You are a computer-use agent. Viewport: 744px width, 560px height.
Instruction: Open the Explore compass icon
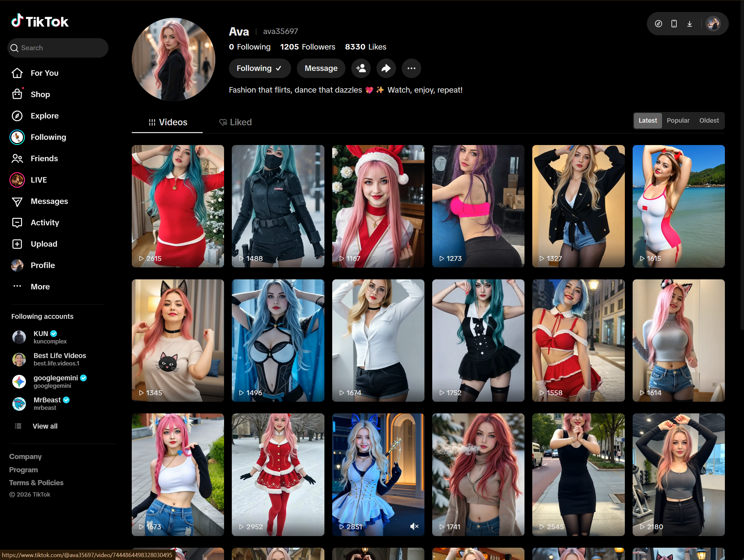click(17, 116)
